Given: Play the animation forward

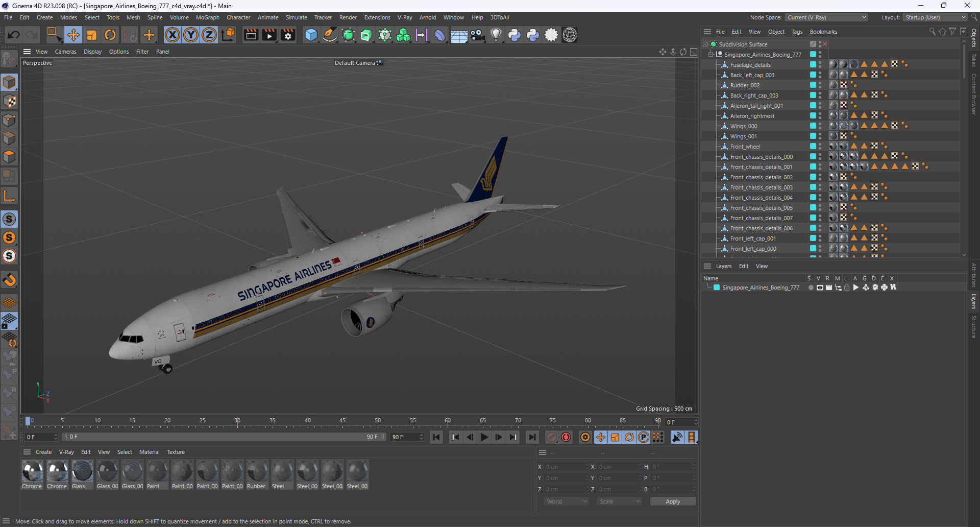Looking at the screenshot, I should (484, 437).
